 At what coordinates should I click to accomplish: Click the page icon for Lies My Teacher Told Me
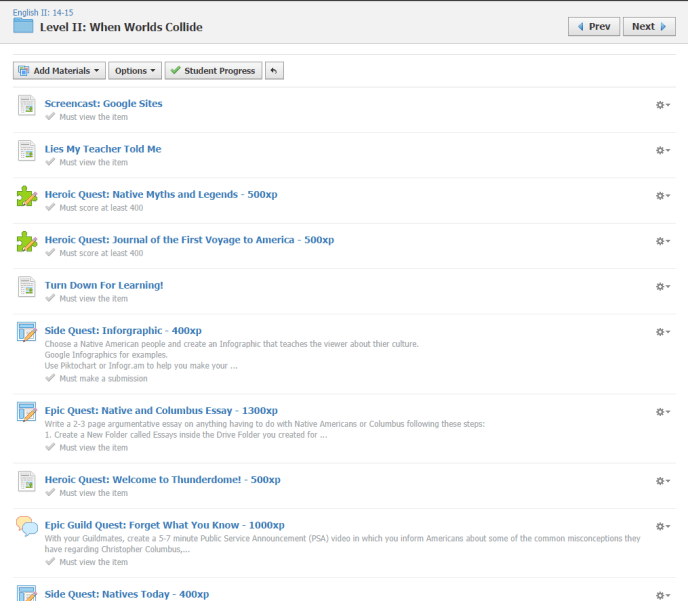click(x=26, y=150)
